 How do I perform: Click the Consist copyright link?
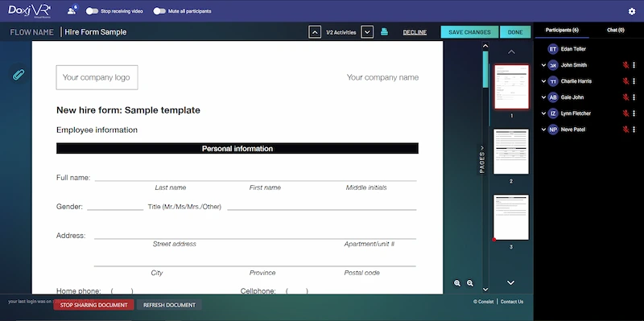484,302
